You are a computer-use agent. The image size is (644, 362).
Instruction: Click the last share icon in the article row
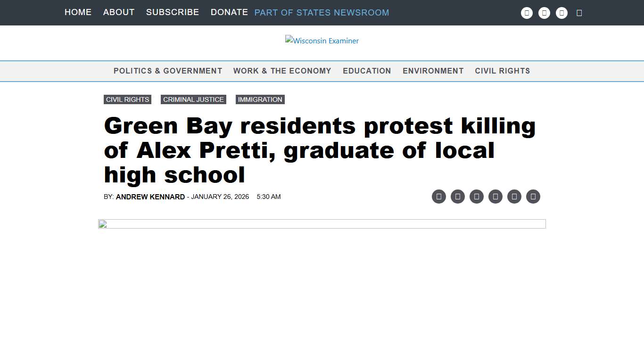click(x=533, y=197)
